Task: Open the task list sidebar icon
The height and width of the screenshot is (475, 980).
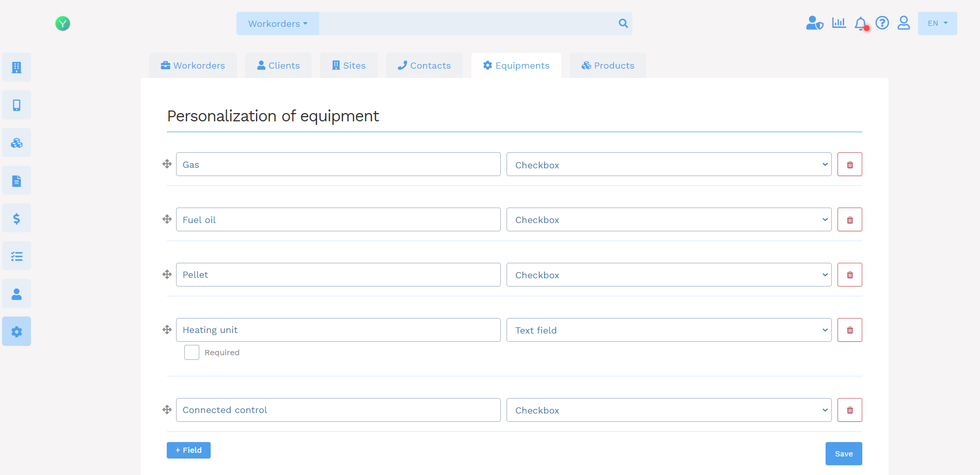Action: pos(17,256)
